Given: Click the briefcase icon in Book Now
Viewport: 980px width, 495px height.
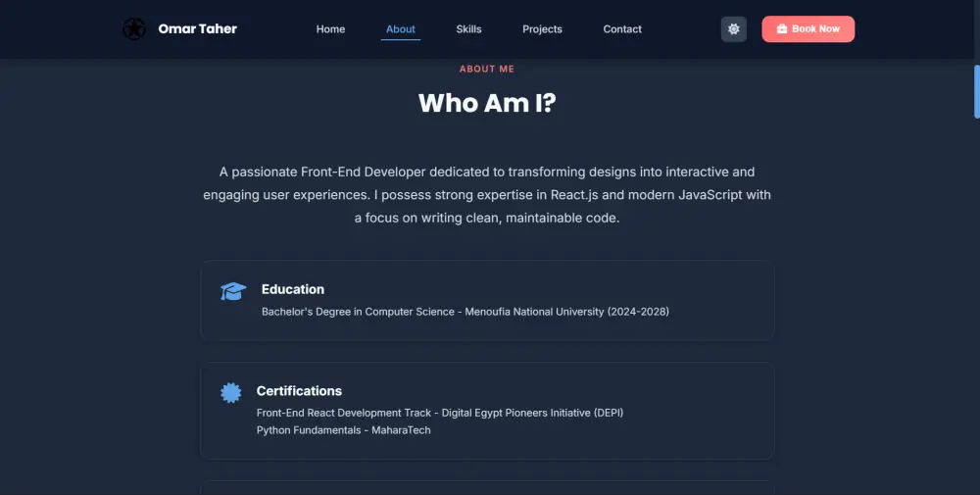Looking at the screenshot, I should tap(781, 29).
